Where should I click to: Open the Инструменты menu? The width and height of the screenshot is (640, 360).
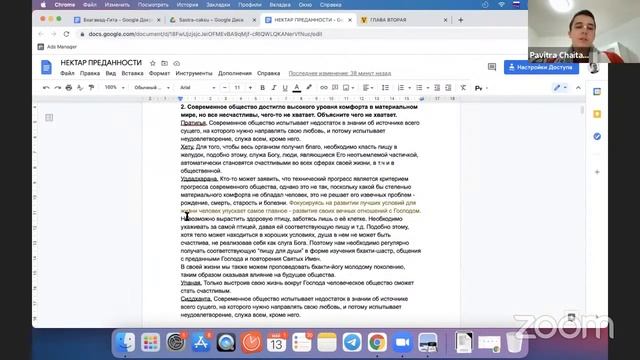click(x=194, y=73)
